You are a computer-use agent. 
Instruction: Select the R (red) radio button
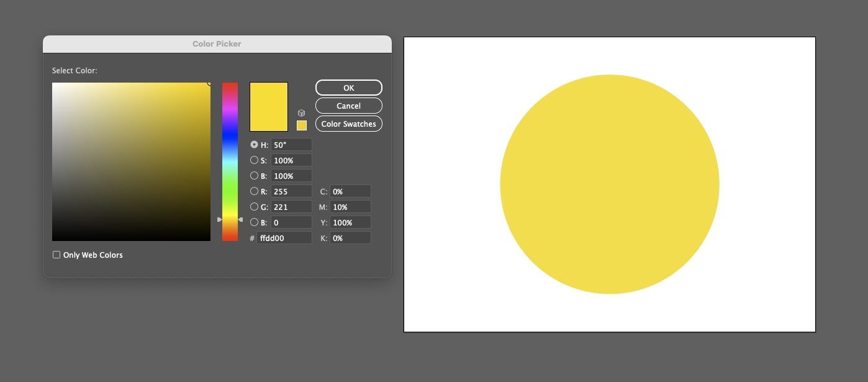[255, 191]
